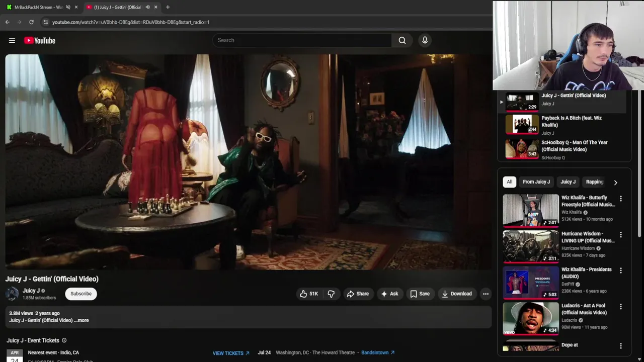
Task: Click Nearest event Indio, CA text
Action: point(53,352)
